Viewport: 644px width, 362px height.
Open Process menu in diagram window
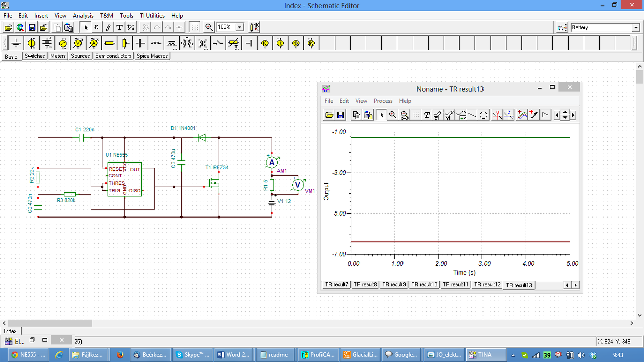pos(383,101)
